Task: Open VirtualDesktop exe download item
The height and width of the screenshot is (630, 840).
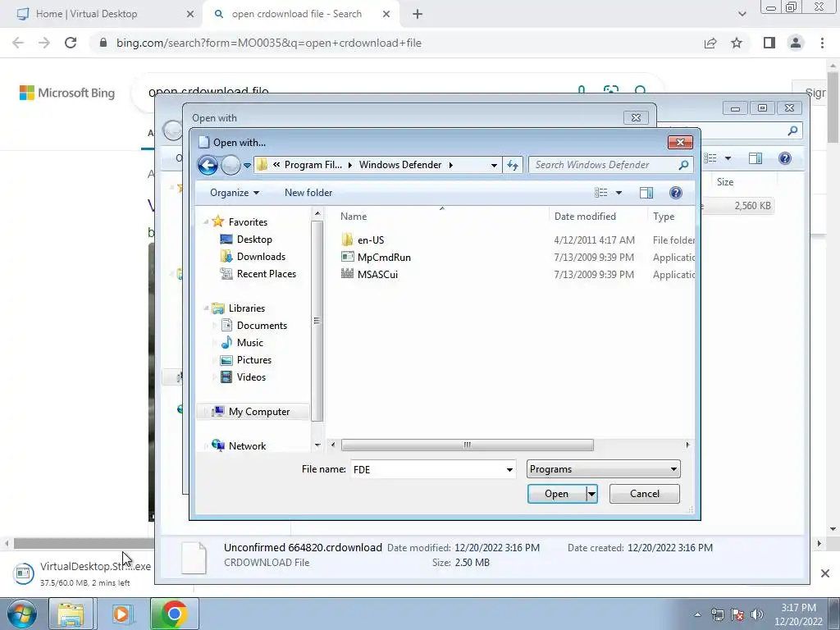Action: point(83,573)
